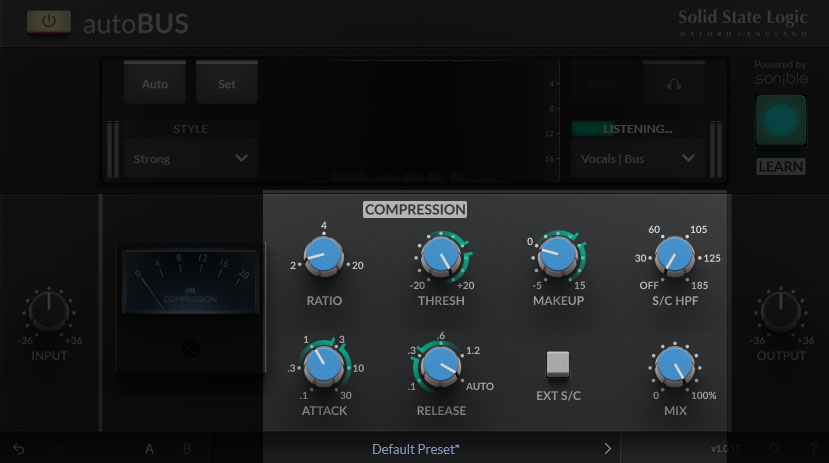Go to next preset with arrow chevron

607,449
